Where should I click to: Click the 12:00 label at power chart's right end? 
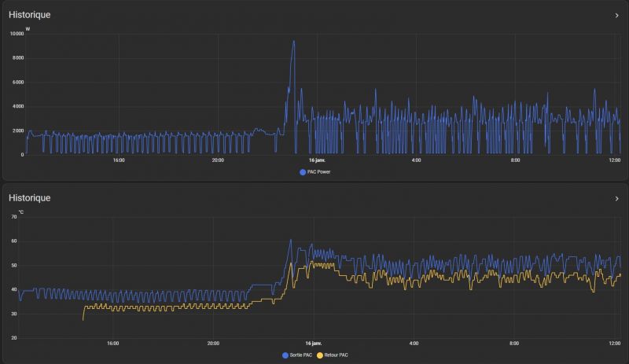[614, 160]
